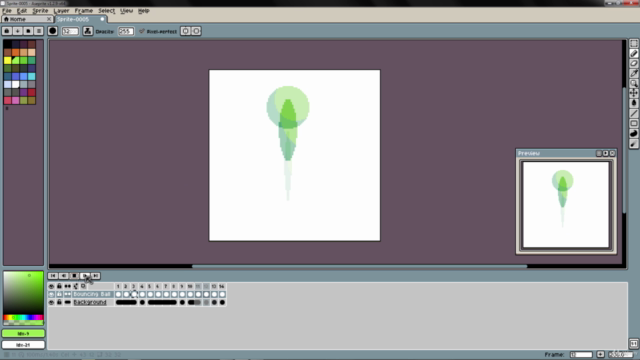Viewport: 640px width, 360px height.
Task: Select the Paint Bucket tool
Action: click(633, 103)
